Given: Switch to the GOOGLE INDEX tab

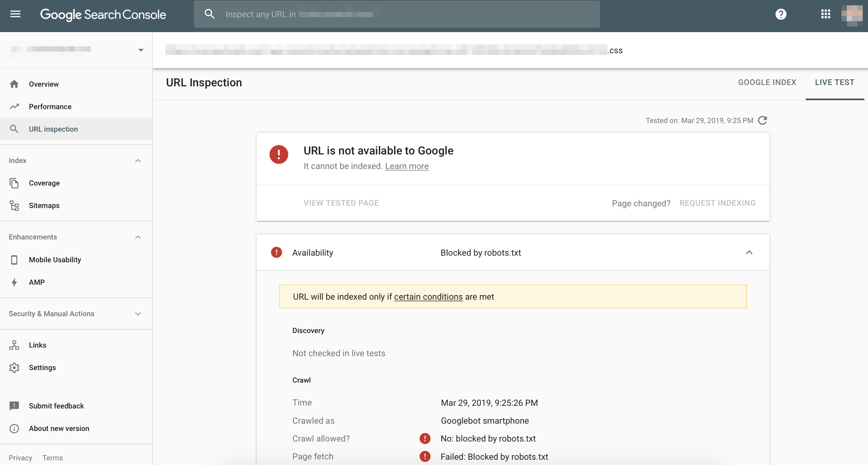Looking at the screenshot, I should [x=767, y=82].
